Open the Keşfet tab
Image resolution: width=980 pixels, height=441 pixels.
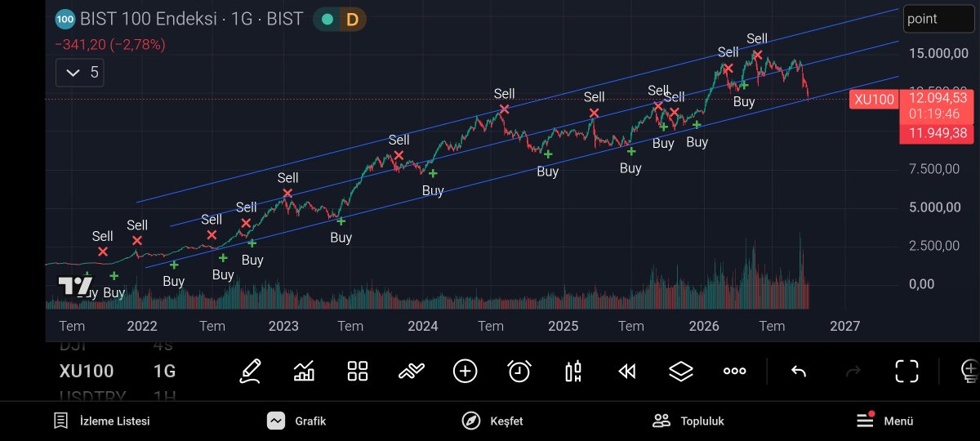tap(492, 421)
